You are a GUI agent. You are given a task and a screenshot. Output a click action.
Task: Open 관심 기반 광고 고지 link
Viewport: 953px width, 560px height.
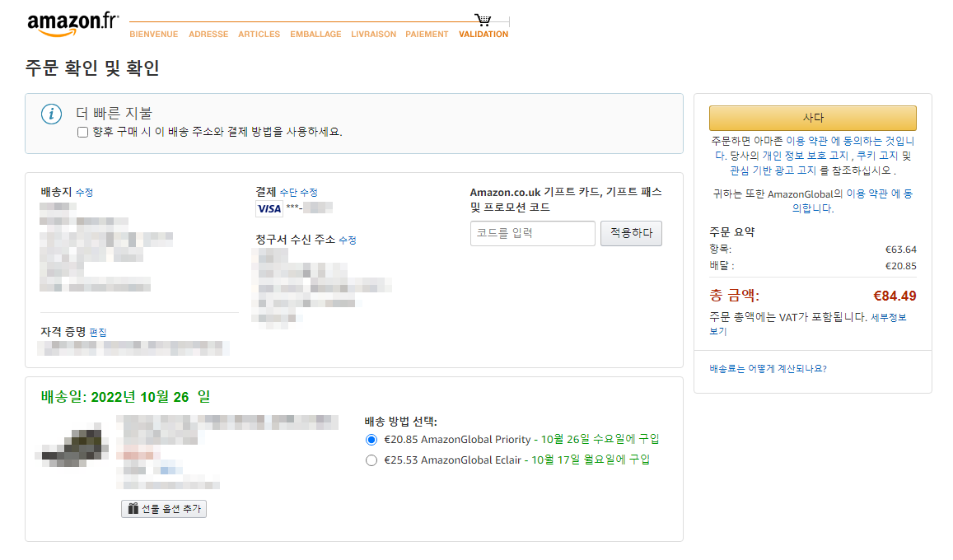(773, 170)
